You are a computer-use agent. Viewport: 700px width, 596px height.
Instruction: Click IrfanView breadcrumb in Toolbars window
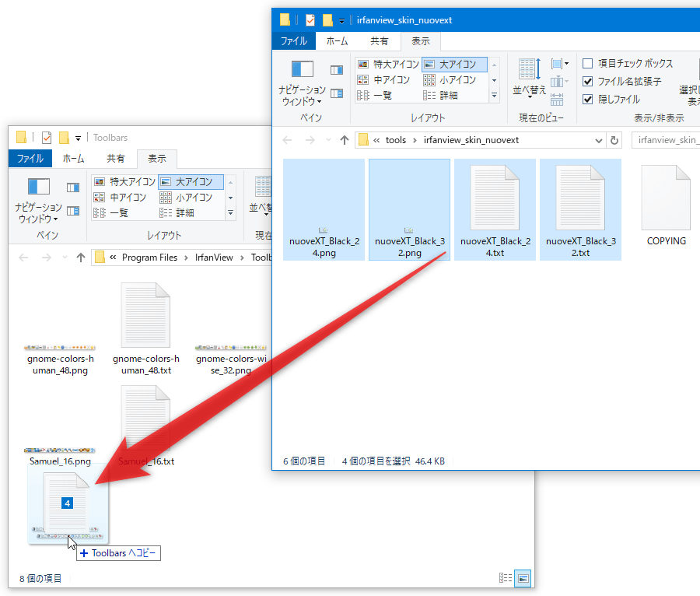point(214,258)
